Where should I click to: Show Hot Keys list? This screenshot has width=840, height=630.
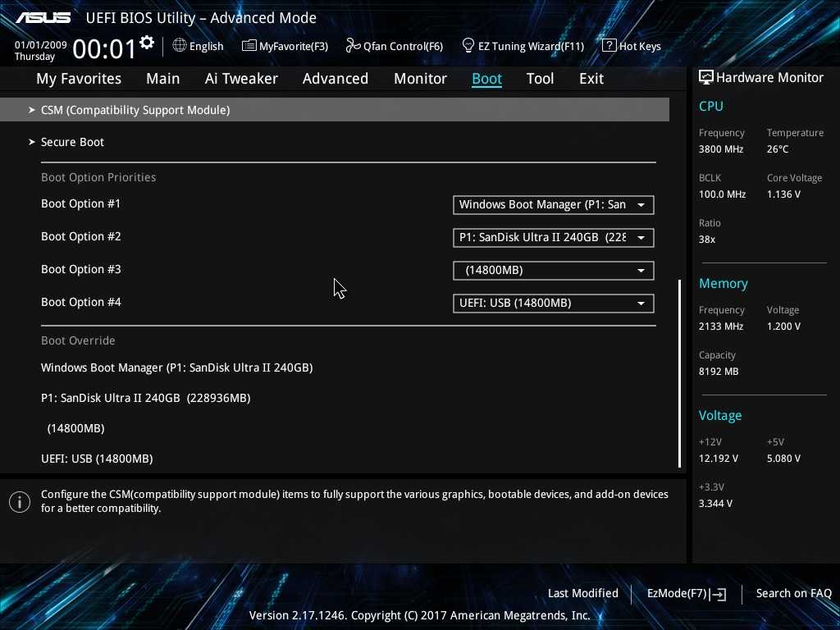pos(632,46)
